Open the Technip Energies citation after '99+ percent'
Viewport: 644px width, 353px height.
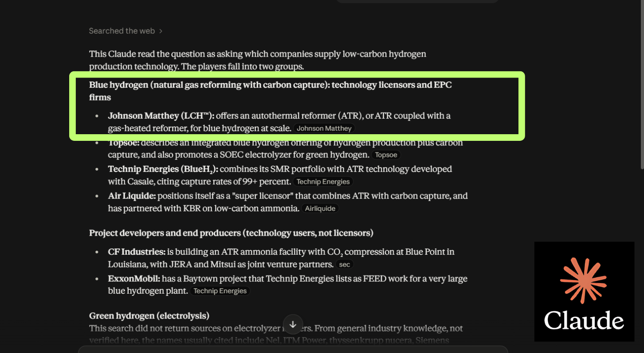(323, 182)
